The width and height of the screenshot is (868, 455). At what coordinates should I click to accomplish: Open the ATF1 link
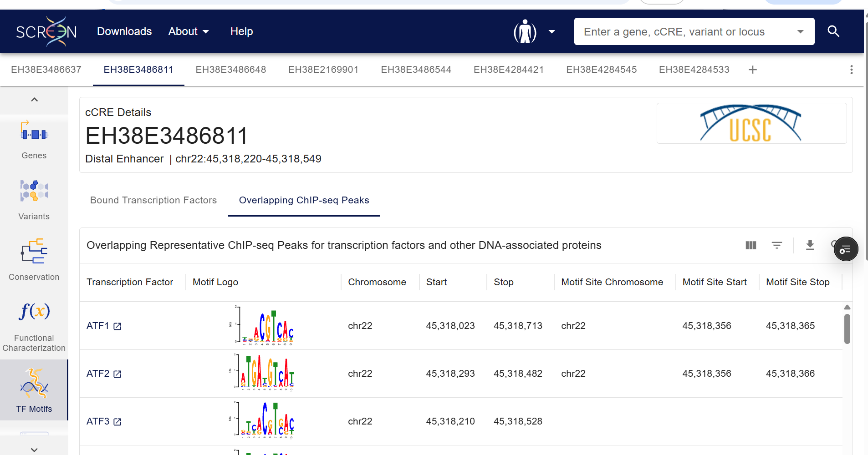click(98, 326)
